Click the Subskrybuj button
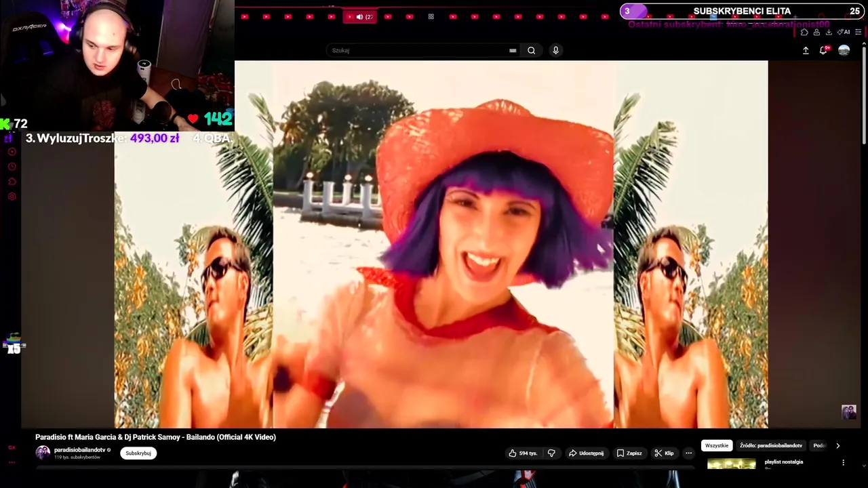This screenshot has width=868, height=488. click(138, 453)
